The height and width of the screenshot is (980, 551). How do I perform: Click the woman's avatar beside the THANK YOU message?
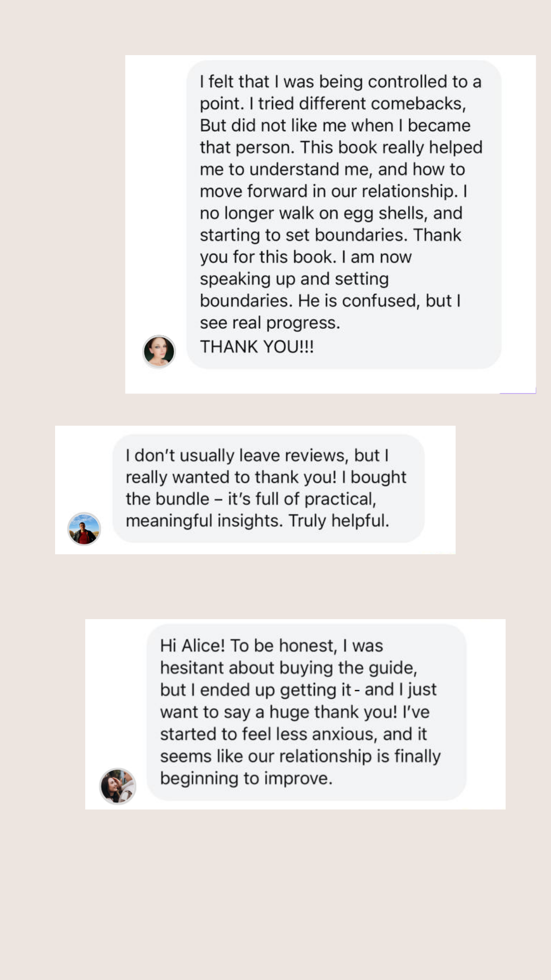point(159,352)
